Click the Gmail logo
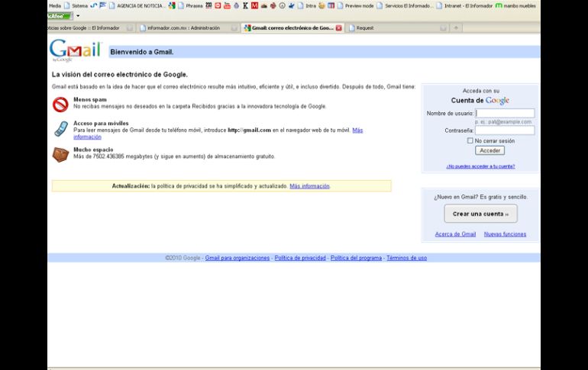This screenshot has height=370, width=588. [76, 50]
